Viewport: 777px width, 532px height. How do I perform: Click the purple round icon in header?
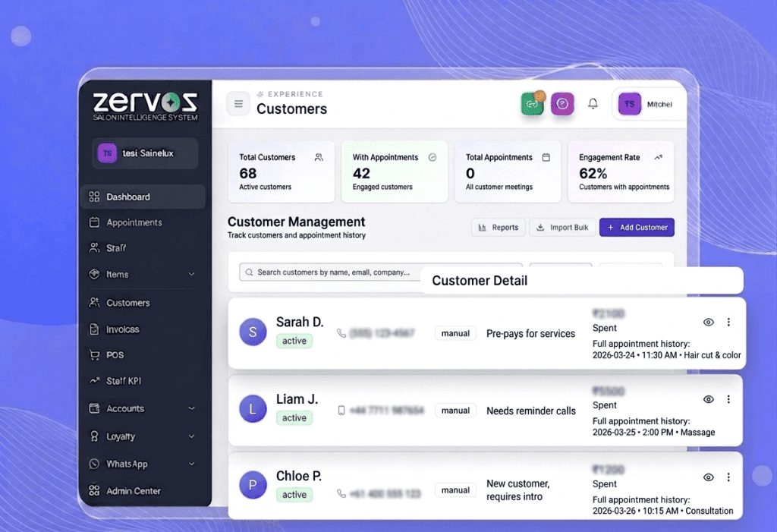pyautogui.click(x=562, y=104)
